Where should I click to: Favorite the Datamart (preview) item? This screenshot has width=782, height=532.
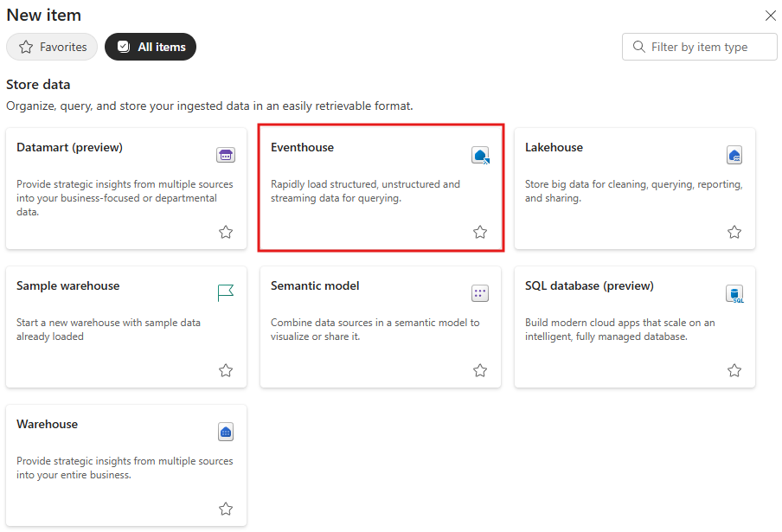pos(226,232)
